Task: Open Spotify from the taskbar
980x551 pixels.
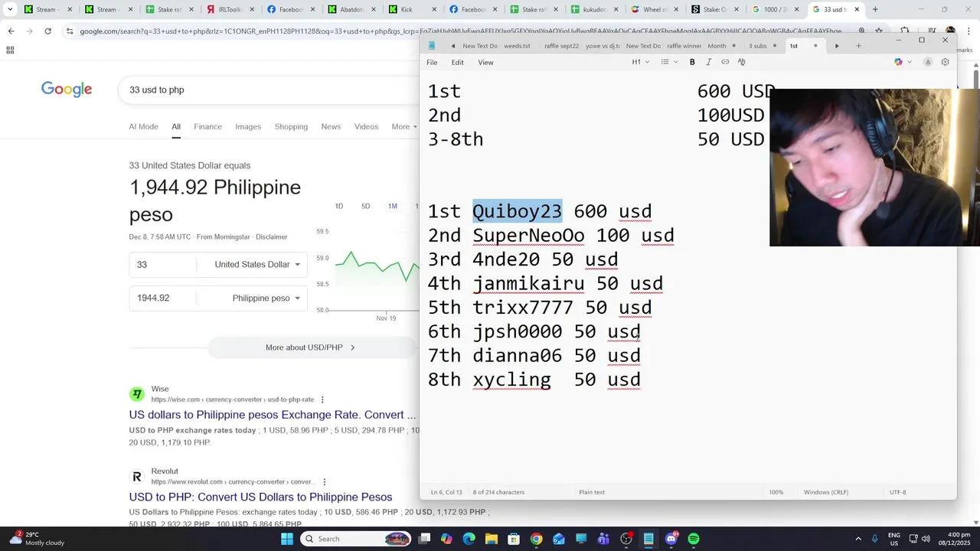Action: coord(694,539)
